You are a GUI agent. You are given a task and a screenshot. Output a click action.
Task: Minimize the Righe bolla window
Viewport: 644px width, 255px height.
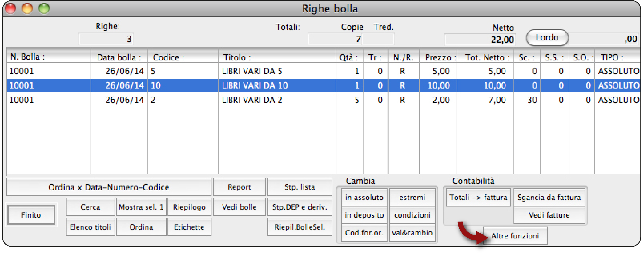point(27,8)
